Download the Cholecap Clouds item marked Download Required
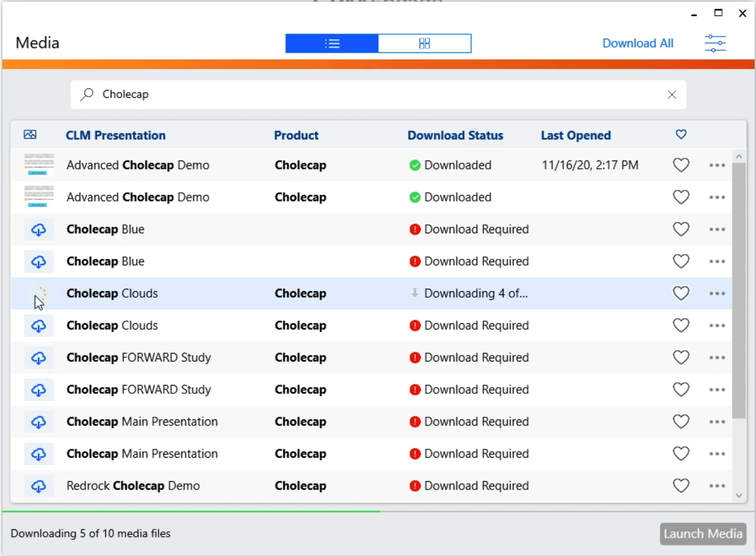The width and height of the screenshot is (756, 556). point(39,326)
